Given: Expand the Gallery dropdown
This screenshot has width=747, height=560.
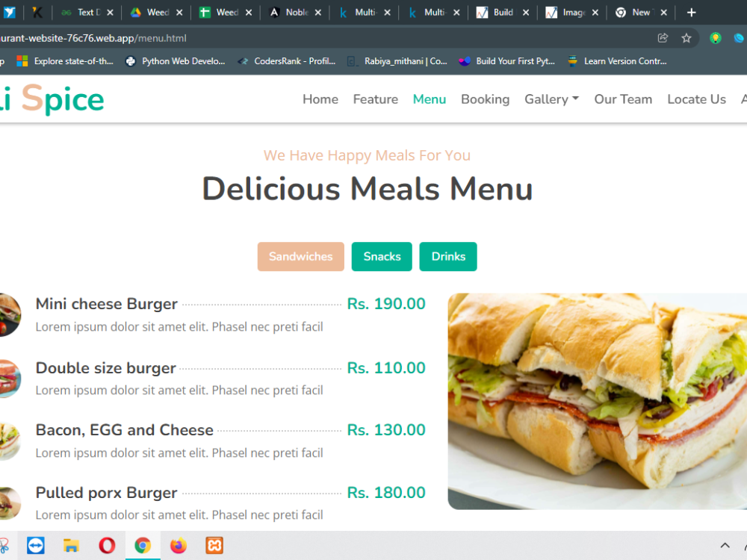Looking at the screenshot, I should pyautogui.click(x=552, y=99).
